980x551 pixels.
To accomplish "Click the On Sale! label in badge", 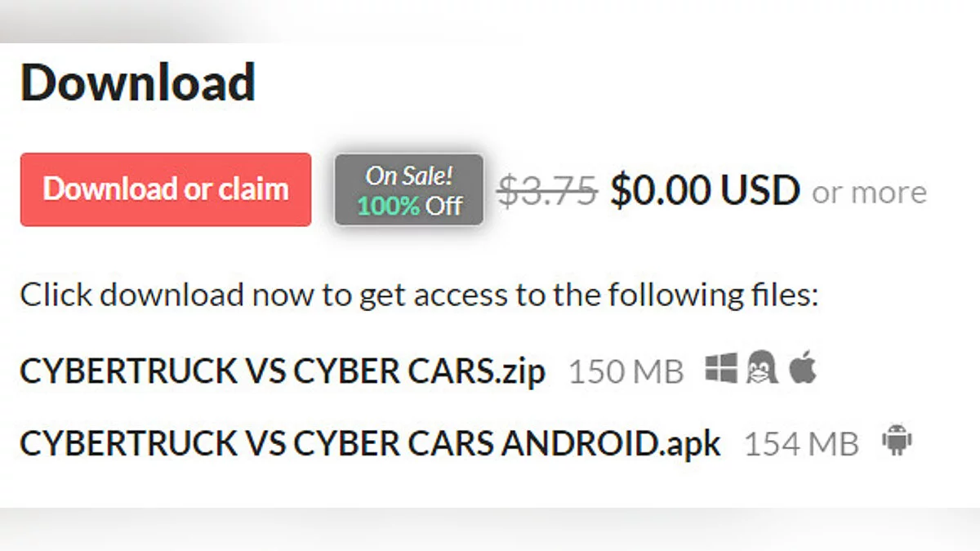I will coord(409,176).
